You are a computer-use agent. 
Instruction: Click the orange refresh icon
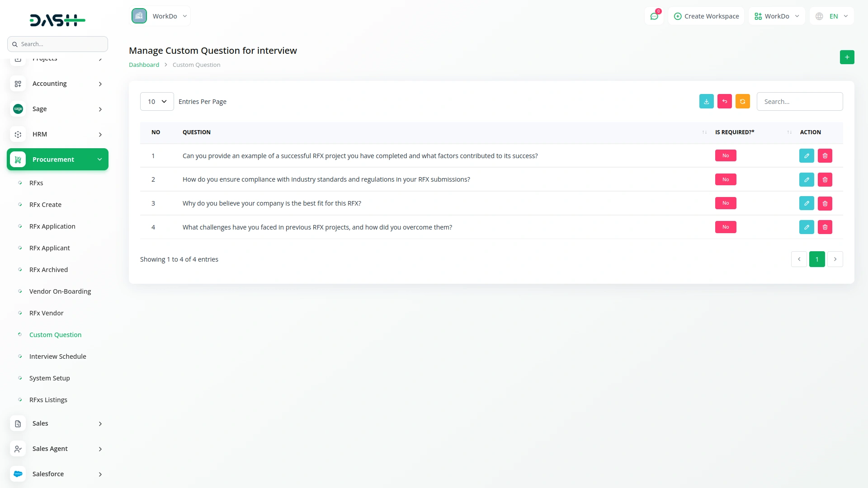coord(742,101)
